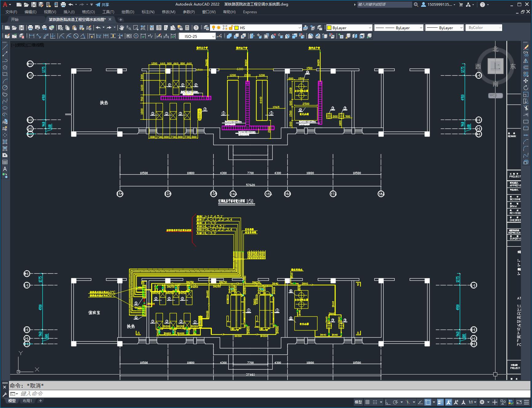The height and width of the screenshot is (408, 532).
Task: Toggle object snap in the status bar
Action: click(428, 402)
